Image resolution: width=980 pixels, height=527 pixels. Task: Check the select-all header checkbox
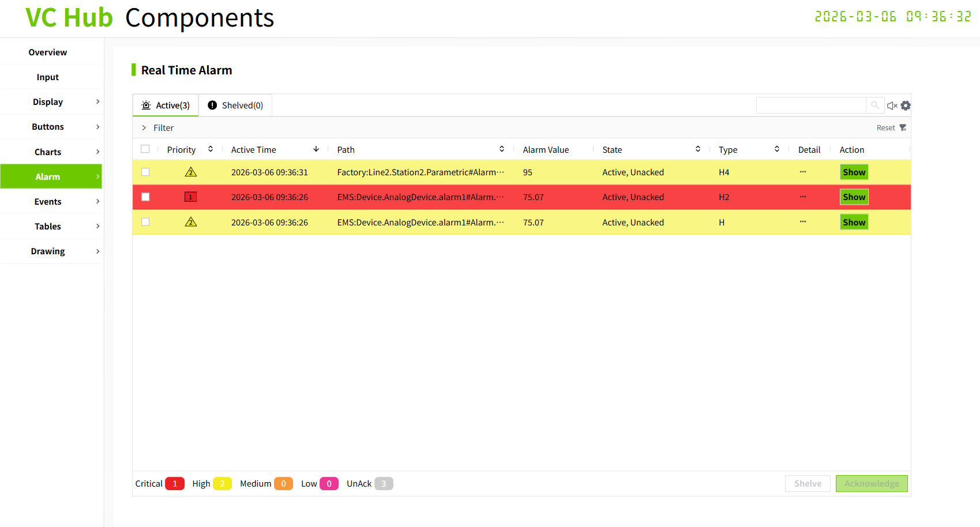(x=145, y=149)
